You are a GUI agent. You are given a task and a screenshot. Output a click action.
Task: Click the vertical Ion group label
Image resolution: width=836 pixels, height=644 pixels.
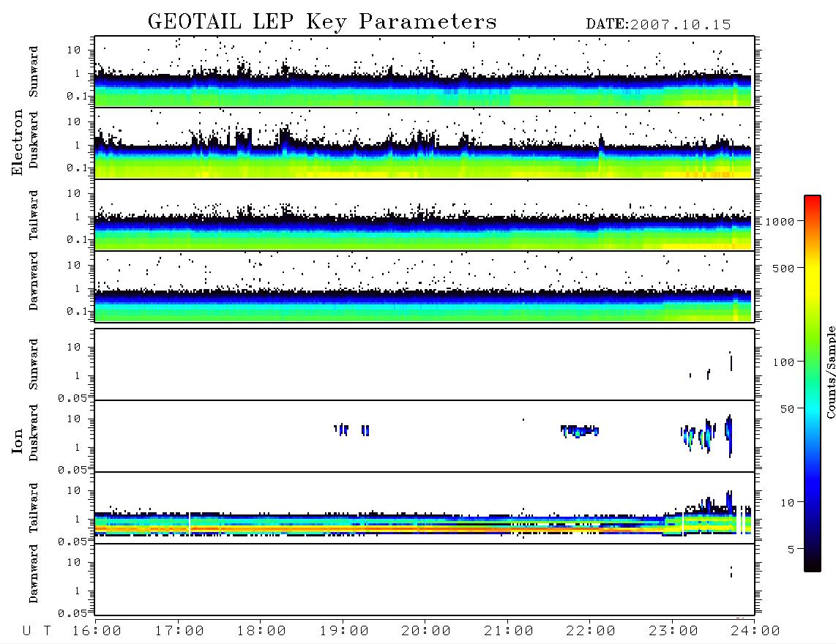(x=17, y=441)
